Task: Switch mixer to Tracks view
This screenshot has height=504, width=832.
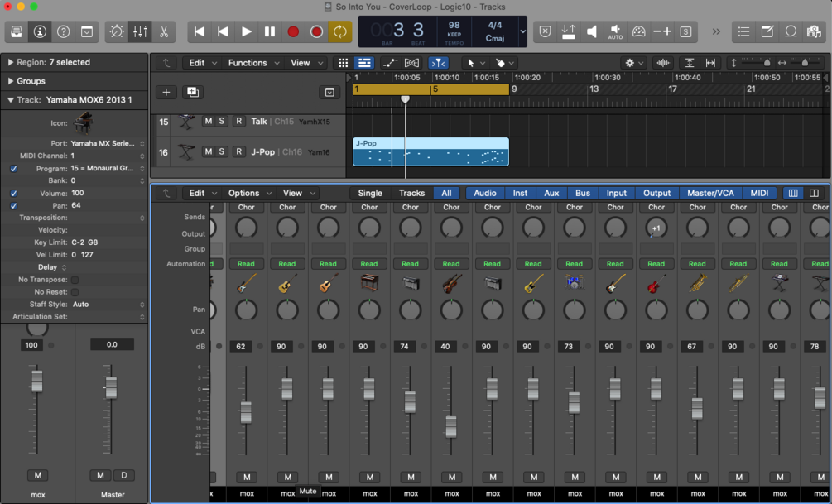Action: (411, 193)
